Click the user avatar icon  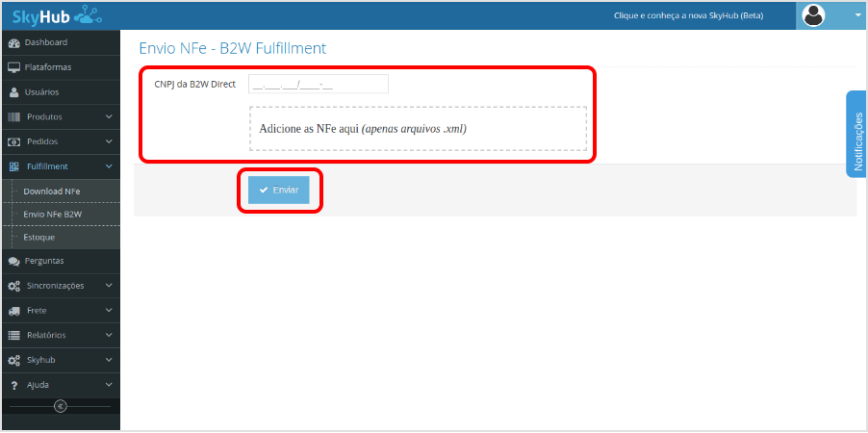pos(814,15)
